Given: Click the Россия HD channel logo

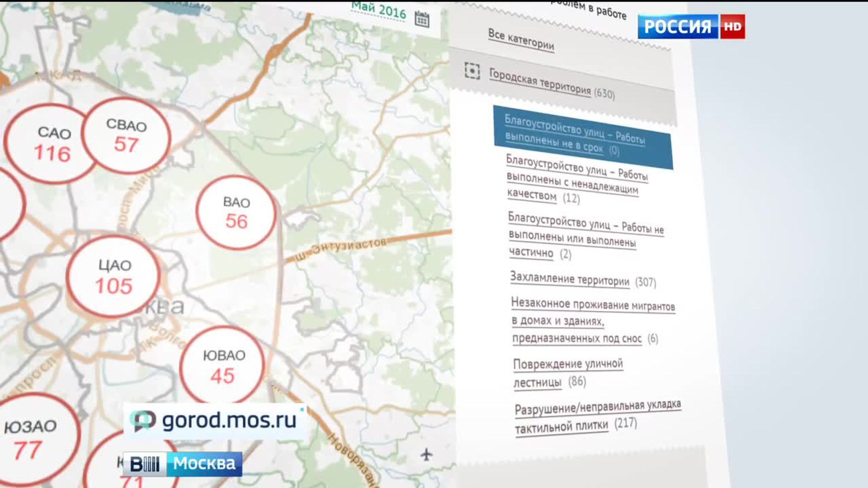Looking at the screenshot, I should 691,27.
